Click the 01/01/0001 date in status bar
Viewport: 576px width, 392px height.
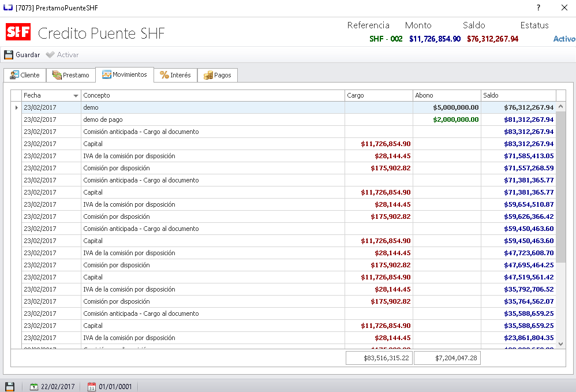115,386
